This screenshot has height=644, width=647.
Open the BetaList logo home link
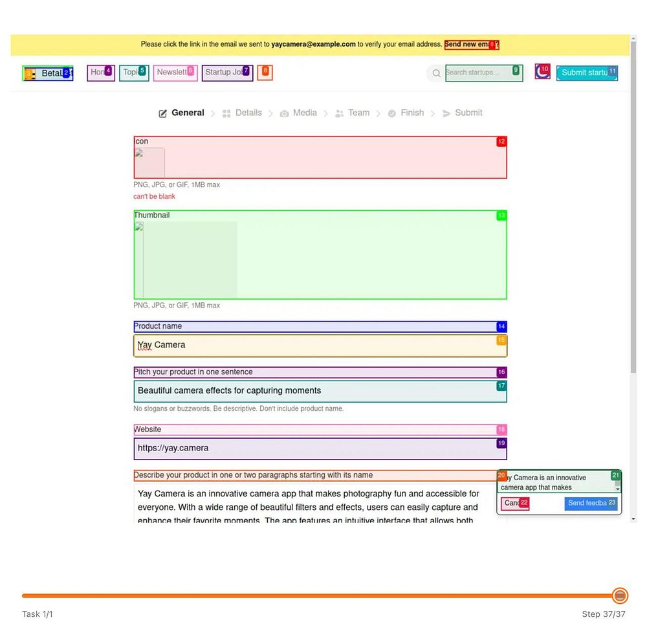pyautogui.click(x=48, y=74)
